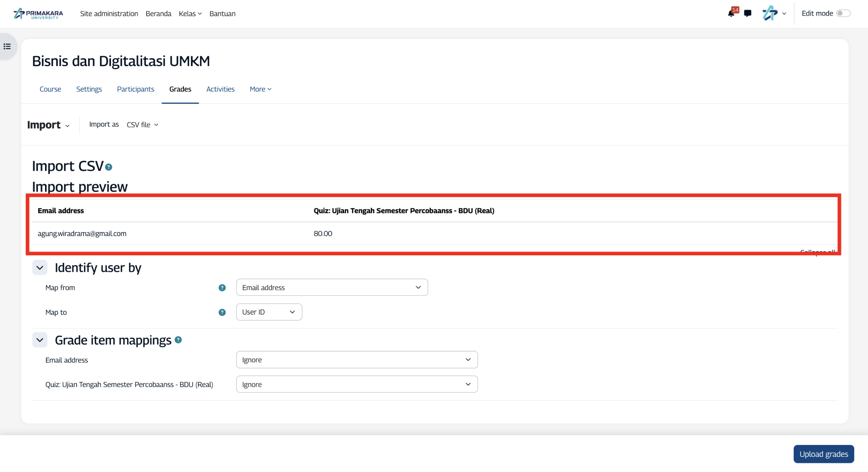Image resolution: width=868 pixels, height=472 pixels.
Task: Collapse the Identify user by section
Action: (40, 268)
